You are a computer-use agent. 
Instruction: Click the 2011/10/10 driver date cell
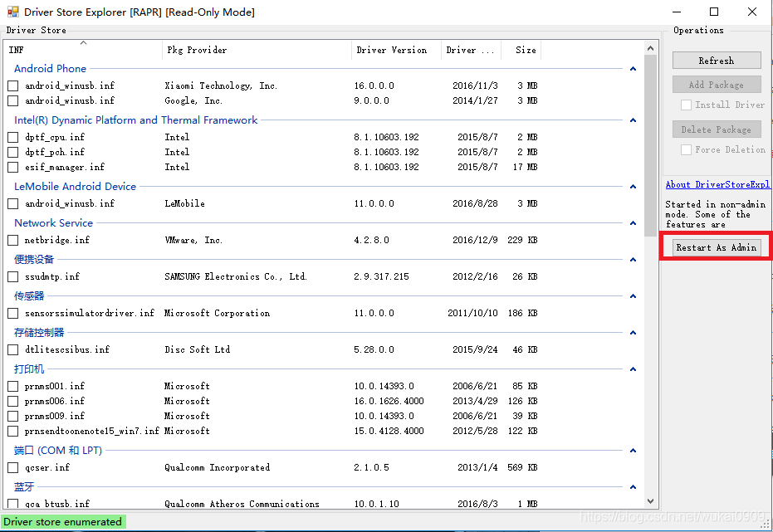point(472,313)
